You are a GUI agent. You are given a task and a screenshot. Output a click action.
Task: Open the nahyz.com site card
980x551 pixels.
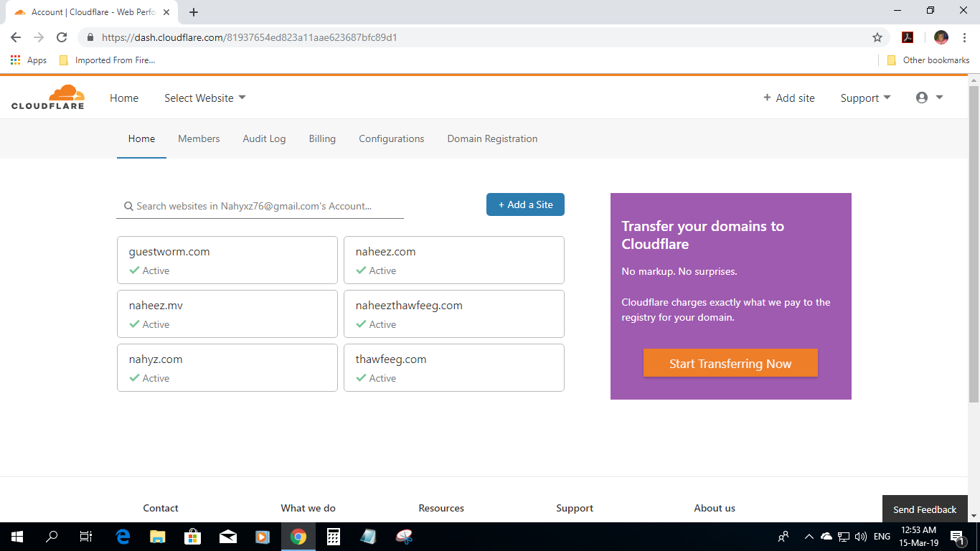227,368
